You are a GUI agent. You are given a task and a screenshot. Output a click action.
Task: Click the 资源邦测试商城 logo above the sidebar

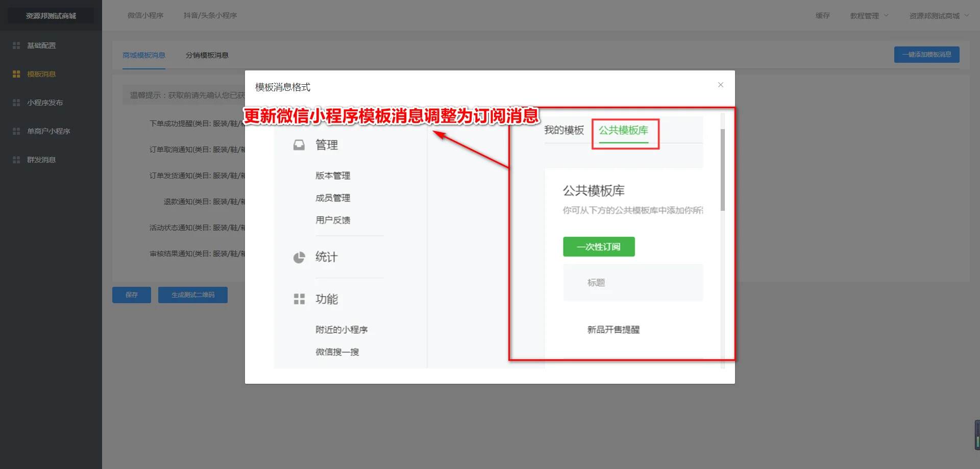[51, 15]
